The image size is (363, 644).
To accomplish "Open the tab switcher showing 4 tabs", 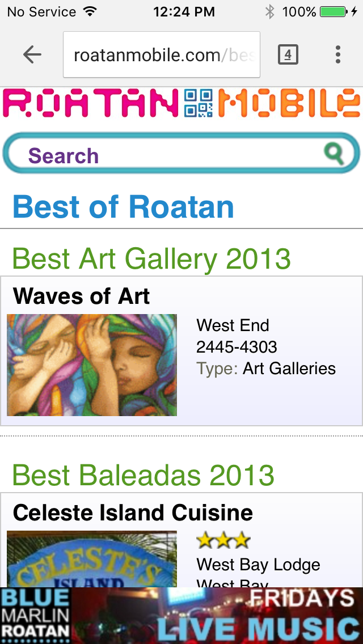I will 288,54.
